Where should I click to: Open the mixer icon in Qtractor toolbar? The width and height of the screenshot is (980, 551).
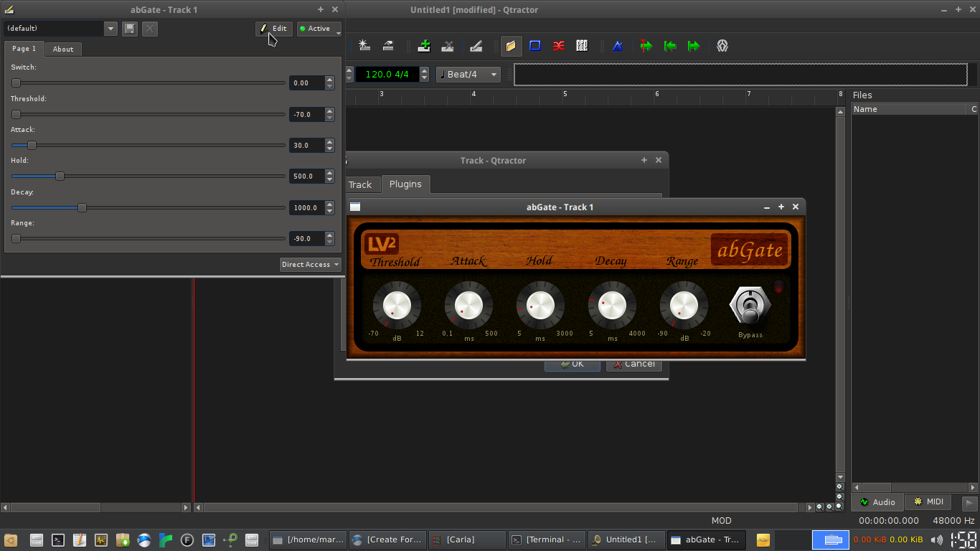(582, 46)
